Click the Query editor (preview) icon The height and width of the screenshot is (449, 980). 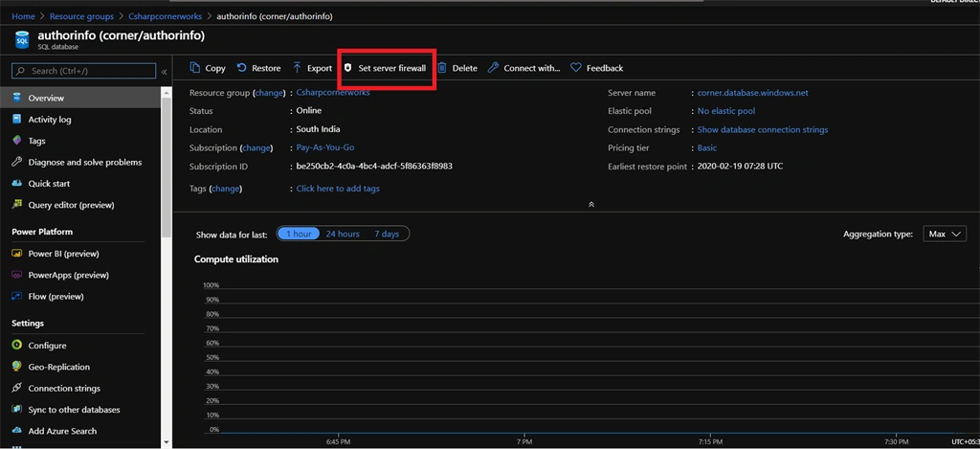17,205
